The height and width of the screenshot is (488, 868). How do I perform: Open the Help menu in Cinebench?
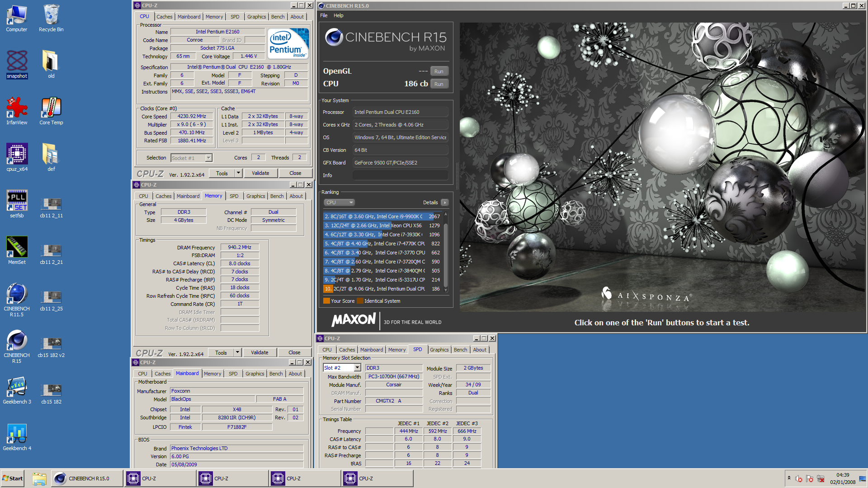[338, 15]
